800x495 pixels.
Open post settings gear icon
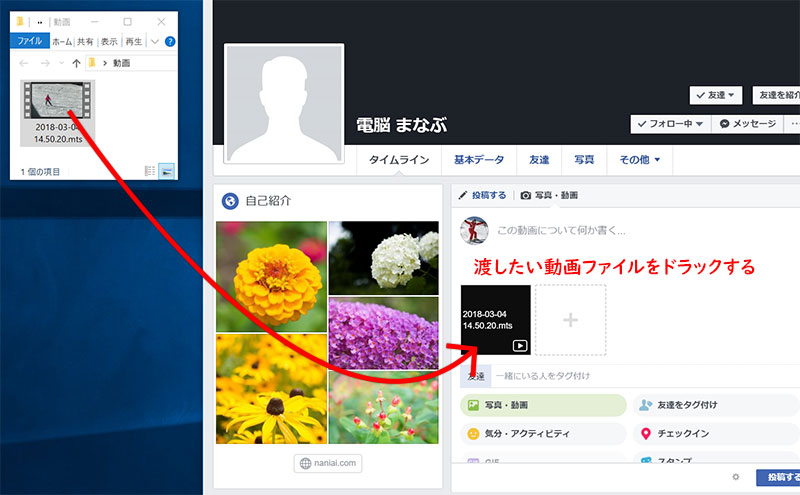pyautogui.click(x=735, y=477)
